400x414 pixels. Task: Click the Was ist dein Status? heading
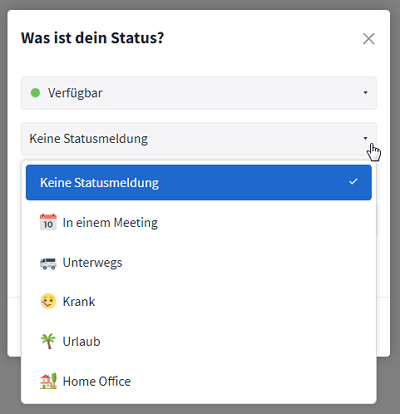(92, 38)
